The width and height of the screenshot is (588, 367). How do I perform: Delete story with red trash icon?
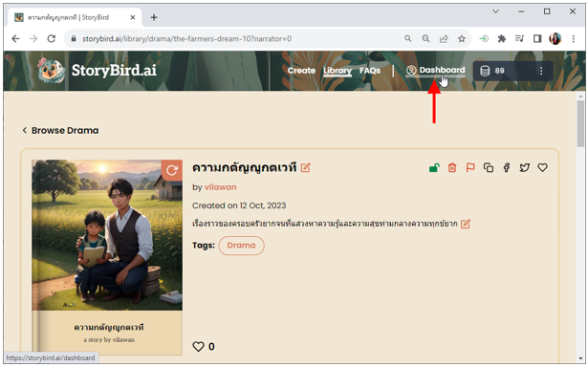tap(452, 167)
